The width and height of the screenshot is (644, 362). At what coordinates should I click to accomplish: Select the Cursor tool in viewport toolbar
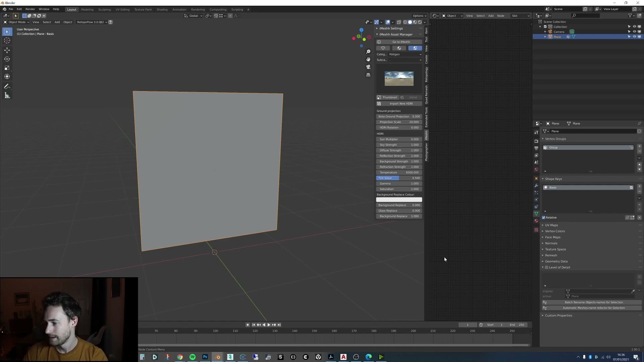(x=7, y=41)
